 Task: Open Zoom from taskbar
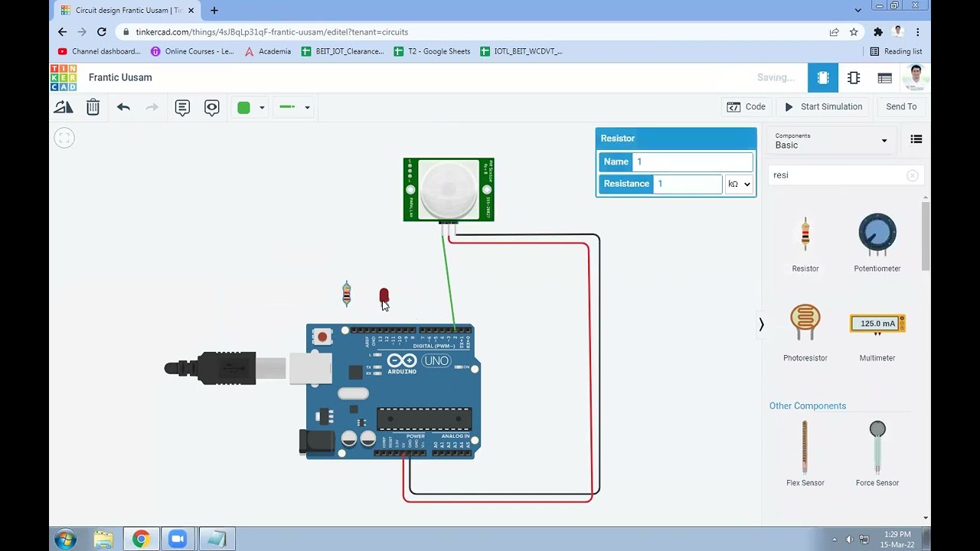pos(178,539)
